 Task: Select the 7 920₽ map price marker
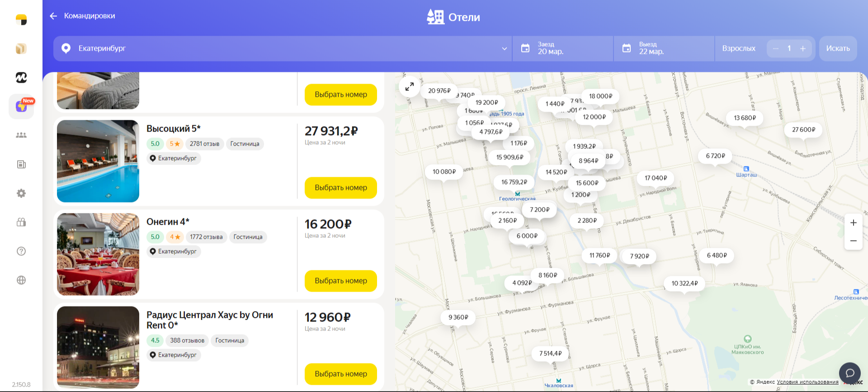640,256
